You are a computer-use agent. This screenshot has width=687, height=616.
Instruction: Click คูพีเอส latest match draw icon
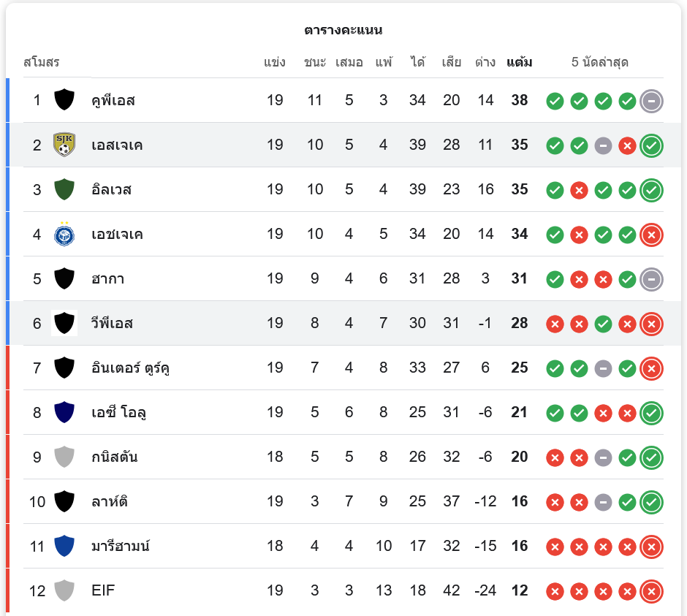tap(651, 101)
